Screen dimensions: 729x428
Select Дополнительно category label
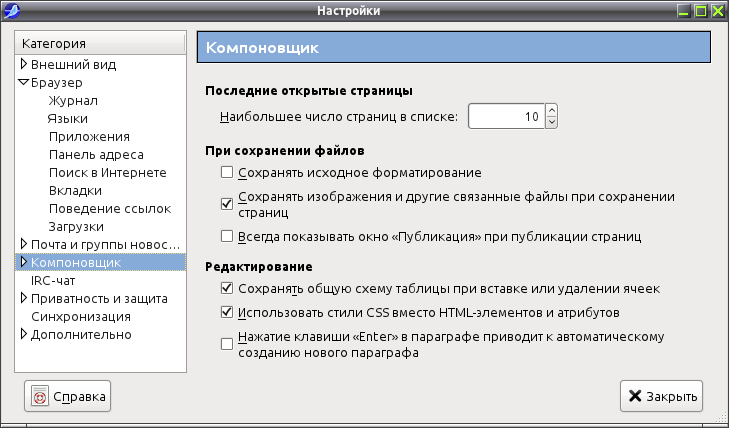(81, 335)
